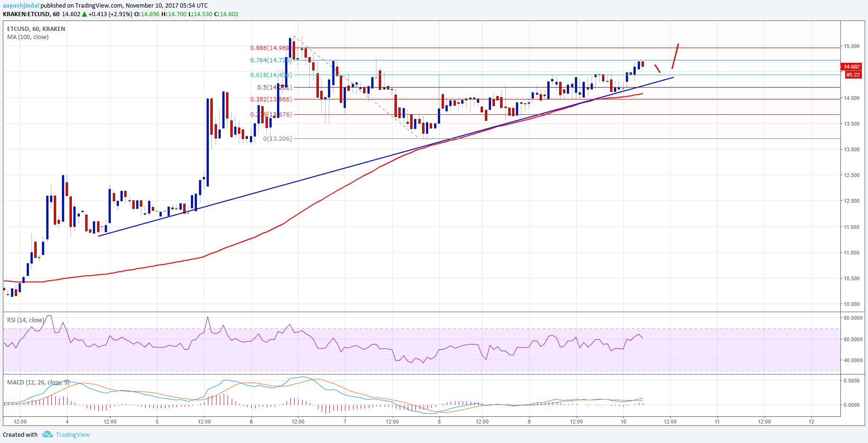Screen dimensions: 868x443
Task: Click the 15.000 mark on price axis
Action: pyautogui.click(x=851, y=46)
